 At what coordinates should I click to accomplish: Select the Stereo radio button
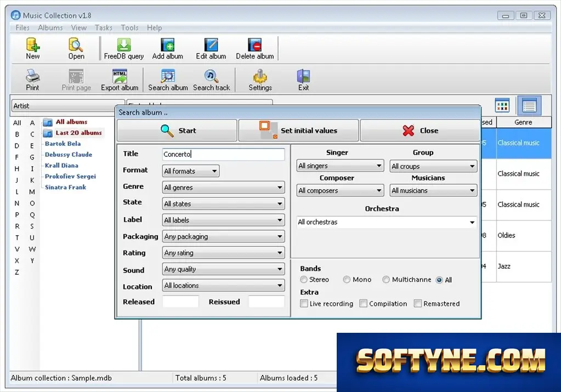click(x=304, y=280)
